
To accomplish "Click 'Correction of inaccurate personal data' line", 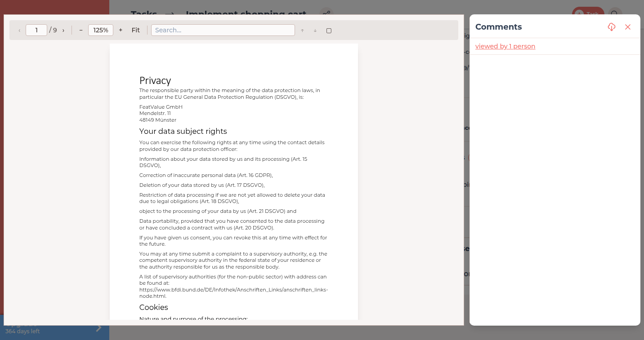I will click(x=206, y=175).
